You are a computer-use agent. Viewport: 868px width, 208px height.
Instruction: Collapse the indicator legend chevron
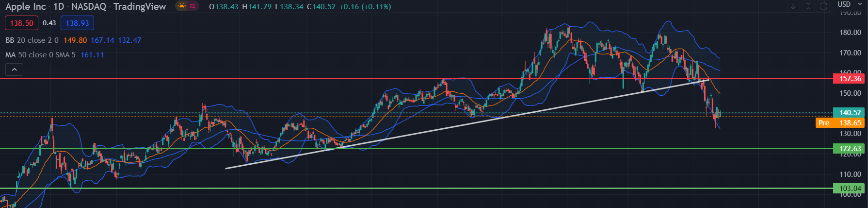[x=15, y=70]
